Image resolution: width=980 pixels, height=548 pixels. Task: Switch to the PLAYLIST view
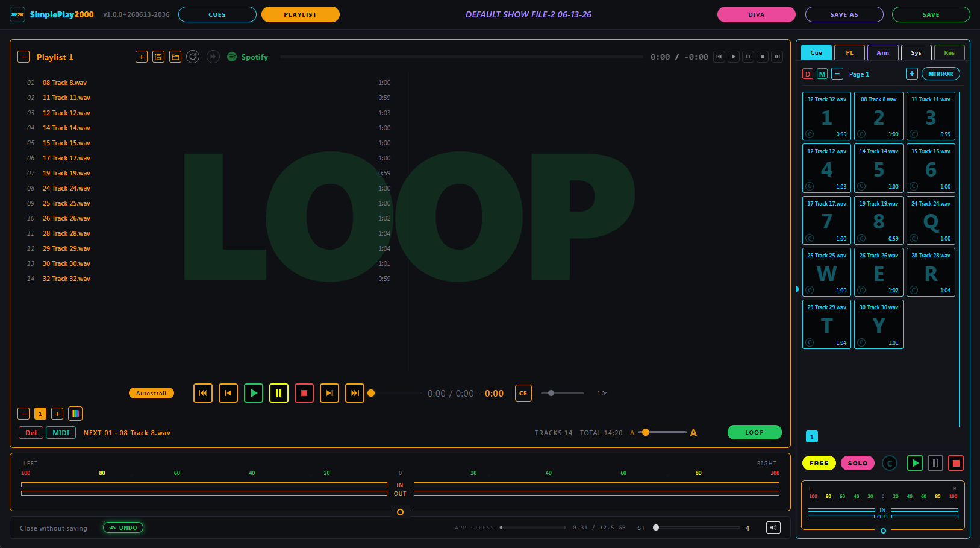click(301, 14)
